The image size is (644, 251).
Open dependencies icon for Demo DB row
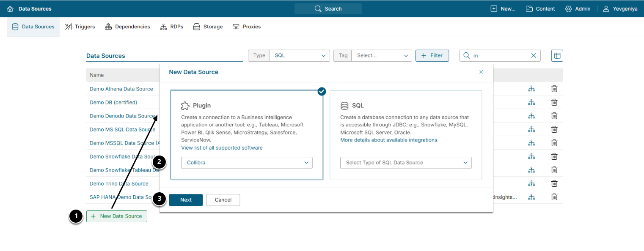click(x=531, y=102)
